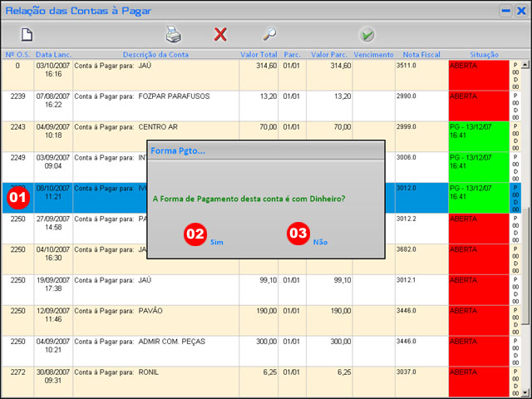Image resolution: width=532 pixels, height=399 pixels.
Task: Click the Descrição da Conta column header
Action: pos(155,54)
